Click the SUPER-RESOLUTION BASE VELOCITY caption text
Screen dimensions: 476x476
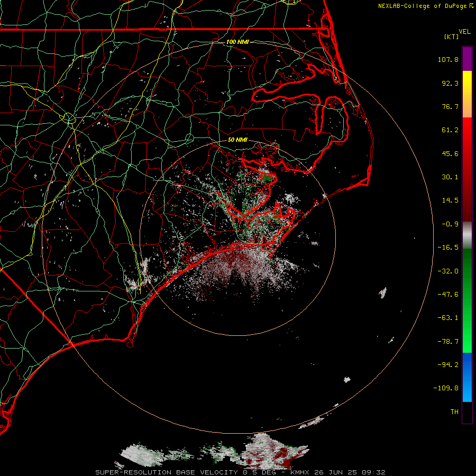167,472
